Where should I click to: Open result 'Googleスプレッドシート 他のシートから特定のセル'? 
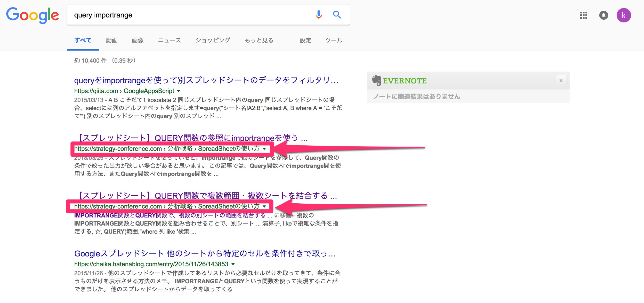(205, 254)
